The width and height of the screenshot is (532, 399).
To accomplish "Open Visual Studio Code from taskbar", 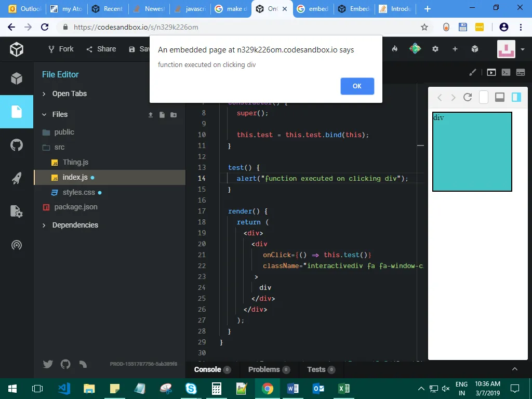I will (64, 389).
